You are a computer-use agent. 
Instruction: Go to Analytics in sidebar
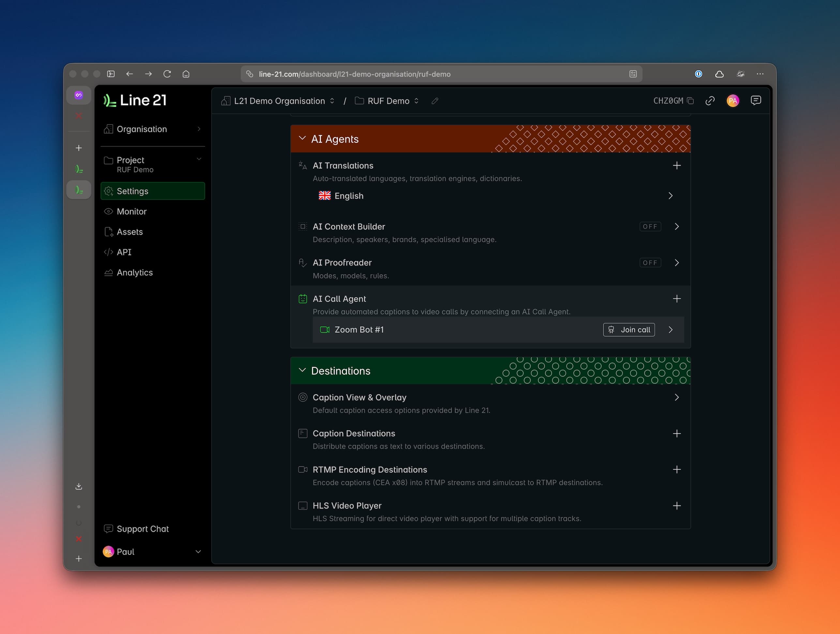[x=134, y=273]
